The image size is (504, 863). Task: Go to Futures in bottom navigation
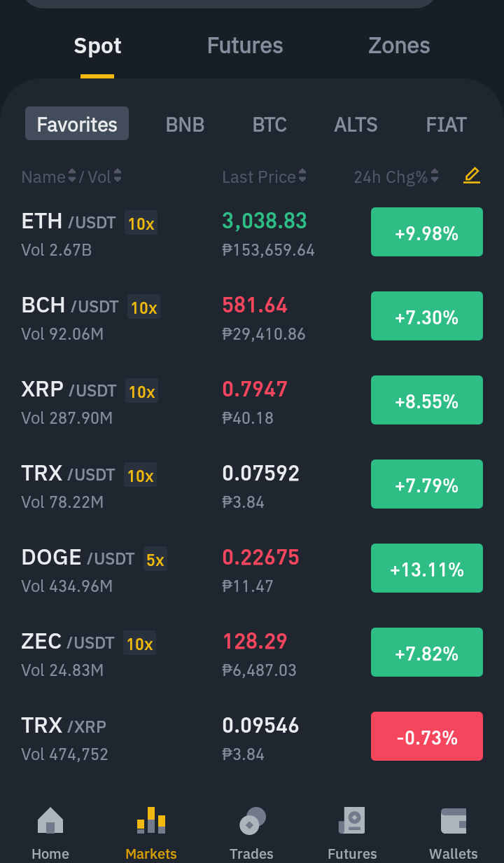pyautogui.click(x=352, y=834)
